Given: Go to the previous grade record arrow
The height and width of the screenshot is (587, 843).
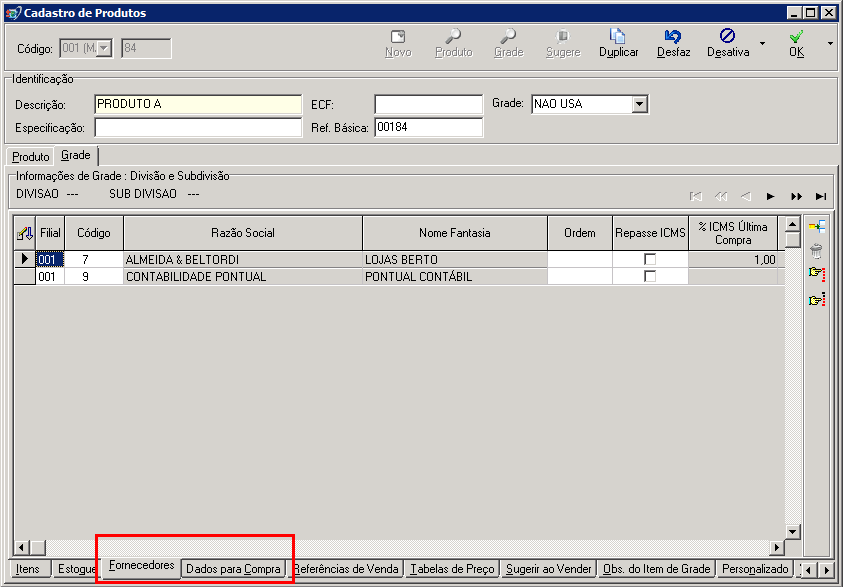Looking at the screenshot, I should pos(746,196).
